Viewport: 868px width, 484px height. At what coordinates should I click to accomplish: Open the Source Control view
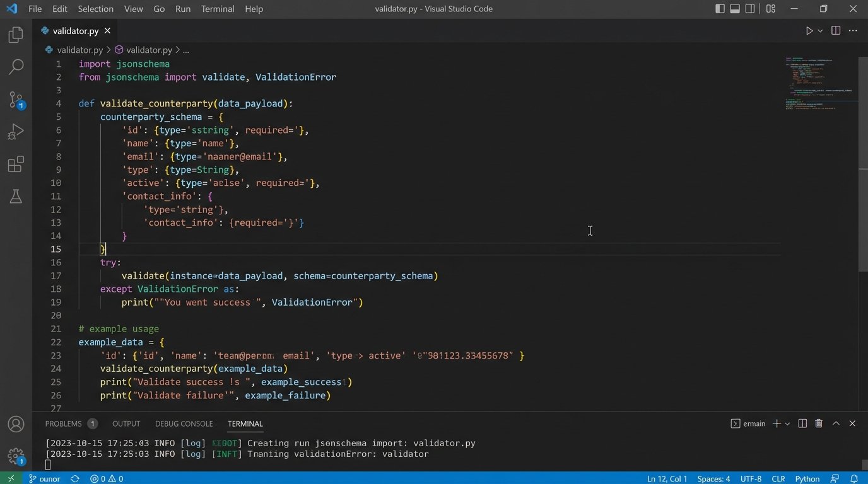pos(16,99)
